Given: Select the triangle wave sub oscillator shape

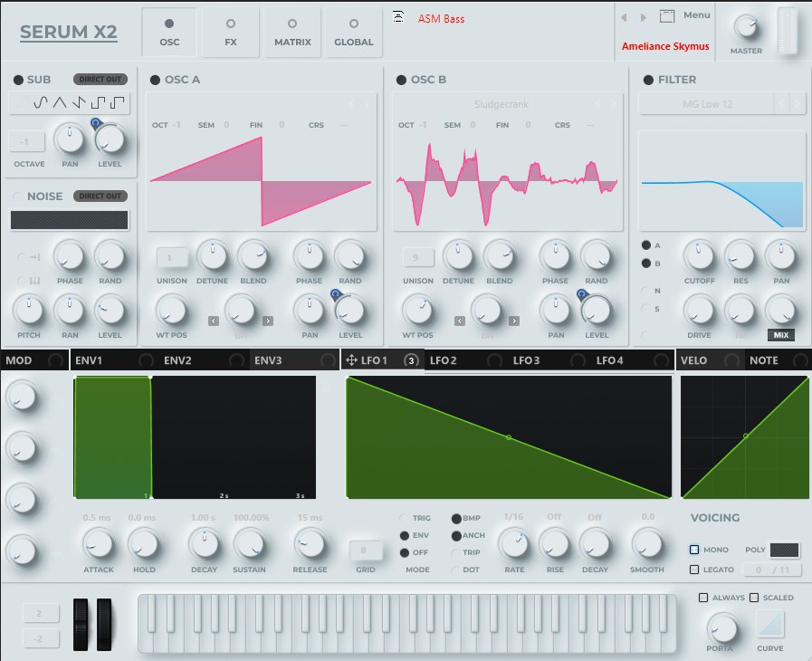Looking at the screenshot, I should pos(60,102).
